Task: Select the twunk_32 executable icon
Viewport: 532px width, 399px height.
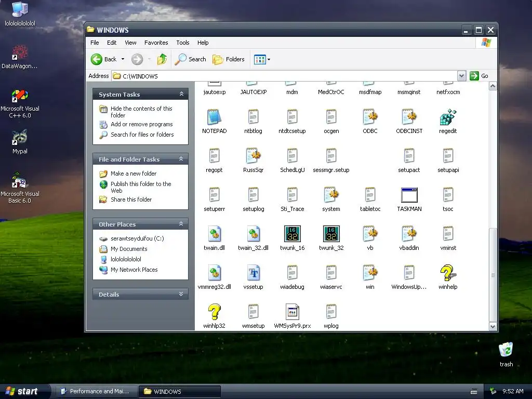Action: 331,234
